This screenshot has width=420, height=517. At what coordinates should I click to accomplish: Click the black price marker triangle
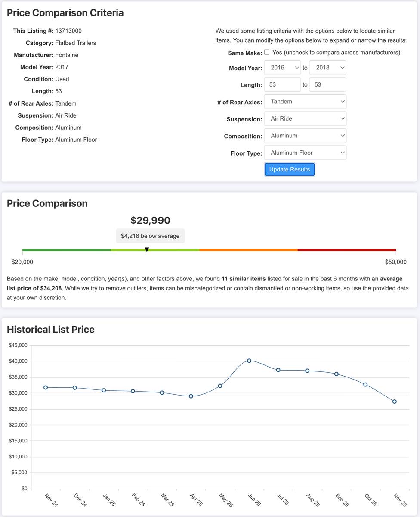(147, 249)
